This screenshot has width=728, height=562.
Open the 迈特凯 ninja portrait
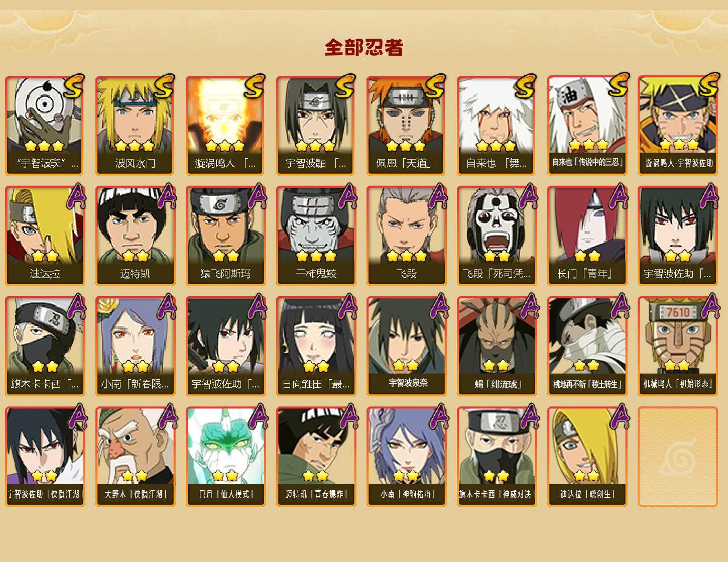(135, 236)
